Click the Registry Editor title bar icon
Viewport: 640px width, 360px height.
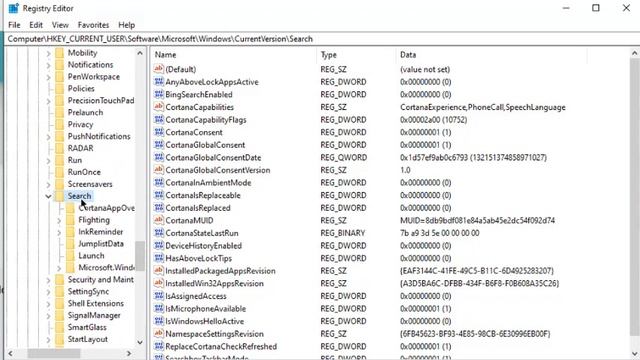coord(13,8)
